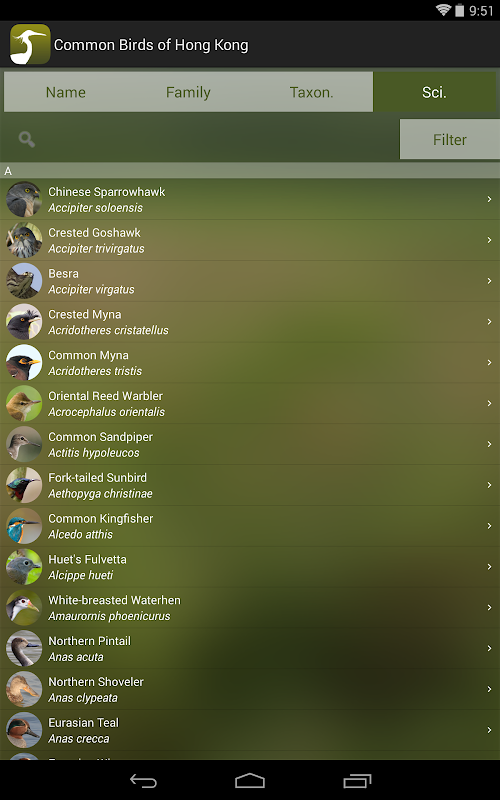Open Besra details using right chevron
Viewport: 500px width, 800px height.
coord(489,281)
